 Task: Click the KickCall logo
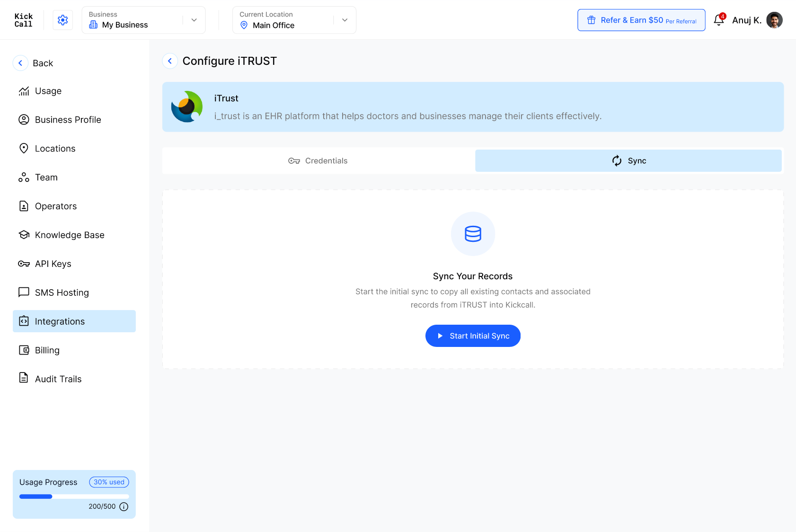click(23, 20)
